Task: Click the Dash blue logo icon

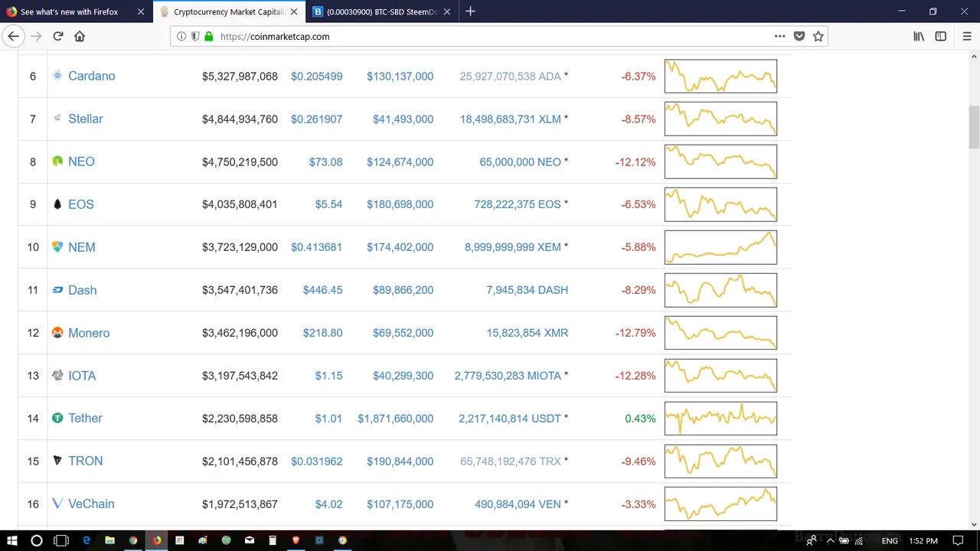Action: [x=57, y=290]
